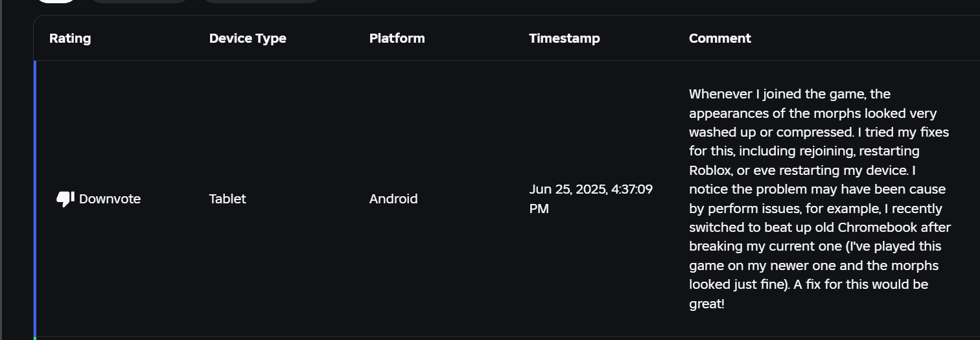Click the PM text in the timestamp
The height and width of the screenshot is (340, 980).
[x=539, y=209]
